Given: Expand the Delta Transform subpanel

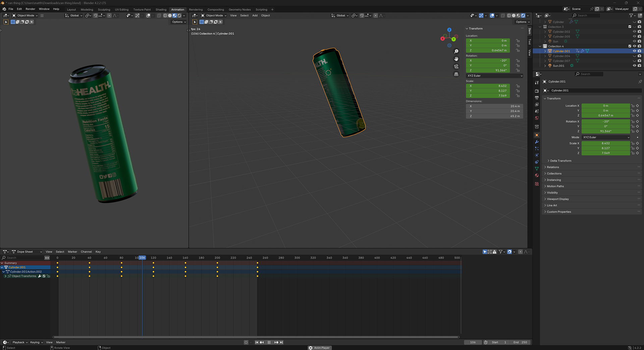Looking at the screenshot, I should click(561, 161).
